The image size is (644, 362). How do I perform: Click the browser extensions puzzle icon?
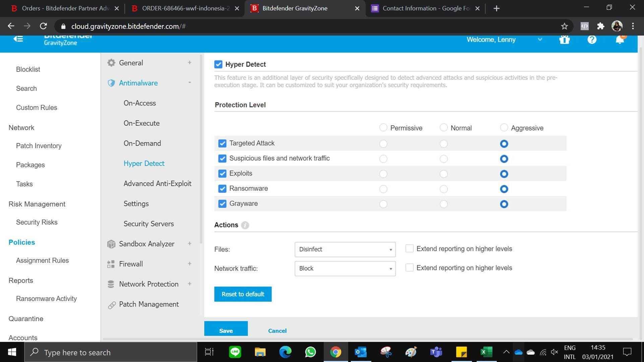(600, 26)
